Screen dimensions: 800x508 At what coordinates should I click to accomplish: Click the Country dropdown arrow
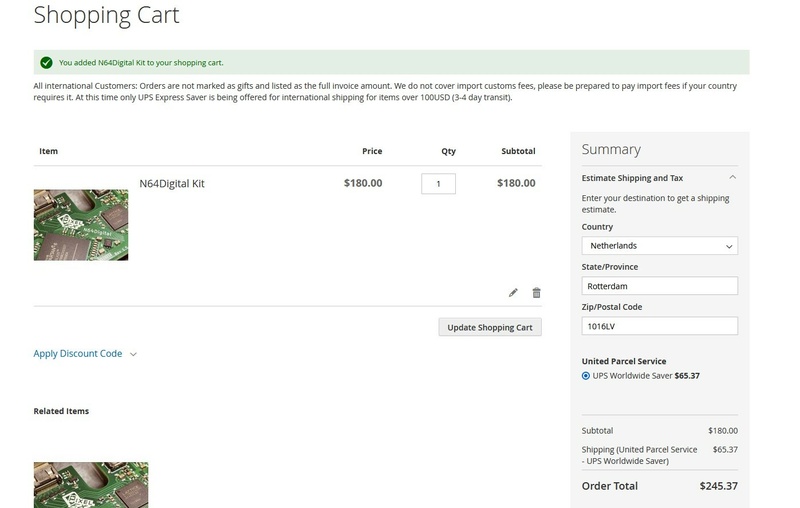click(x=727, y=245)
